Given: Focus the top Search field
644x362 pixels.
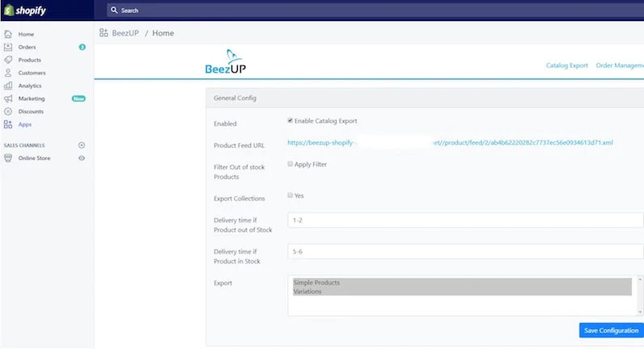Looking at the screenshot, I should [x=375, y=11].
